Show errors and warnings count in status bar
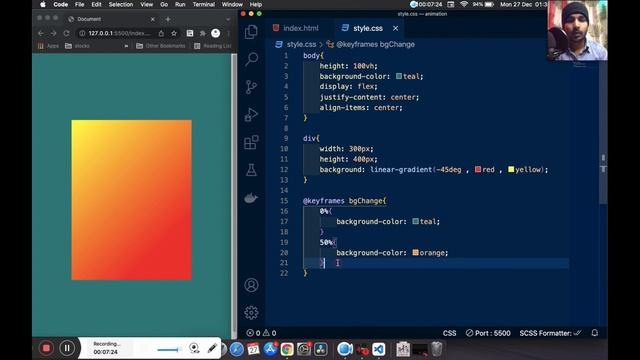 click(x=262, y=333)
